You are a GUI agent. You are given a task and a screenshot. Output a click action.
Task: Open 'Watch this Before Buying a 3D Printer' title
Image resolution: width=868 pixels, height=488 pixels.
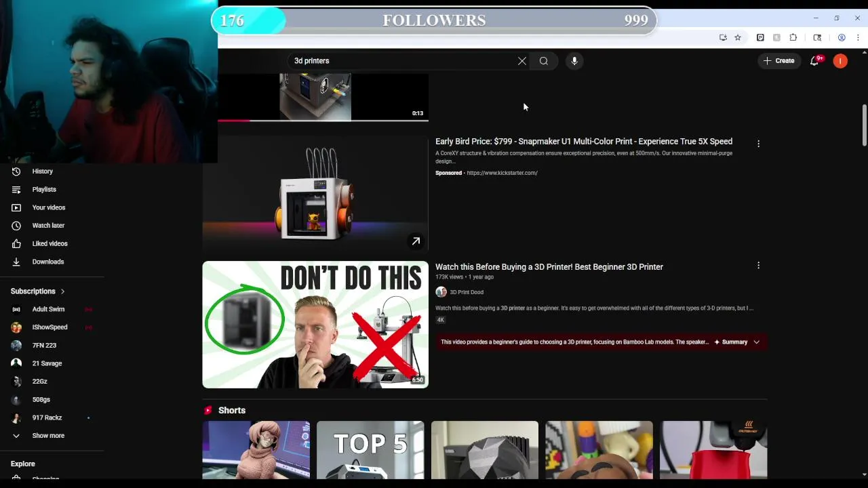pyautogui.click(x=549, y=267)
